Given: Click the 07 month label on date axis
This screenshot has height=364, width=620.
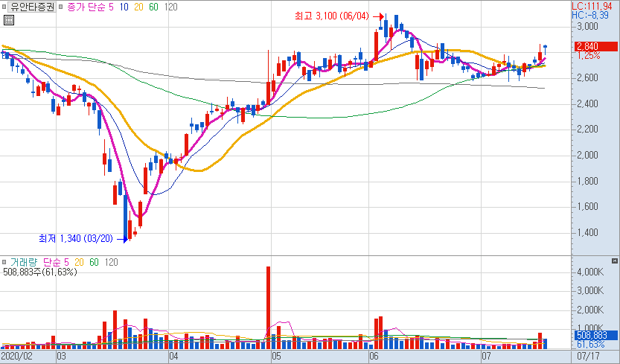Looking at the screenshot, I should pos(486,356).
